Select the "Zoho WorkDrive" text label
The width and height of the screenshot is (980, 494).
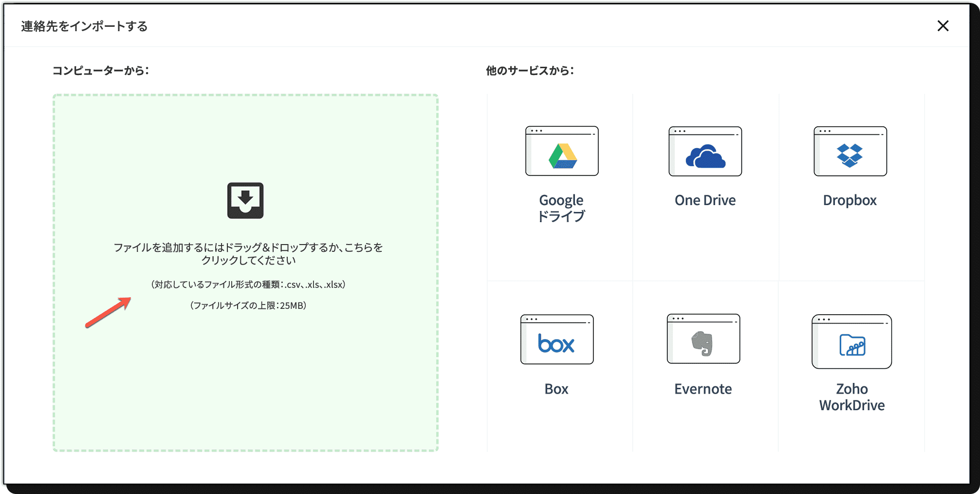[x=851, y=397]
